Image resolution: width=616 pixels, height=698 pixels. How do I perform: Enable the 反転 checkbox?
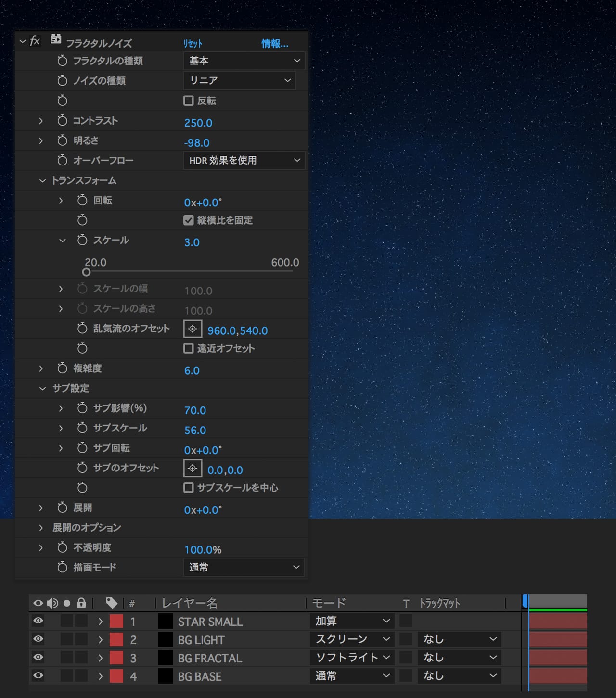(189, 101)
